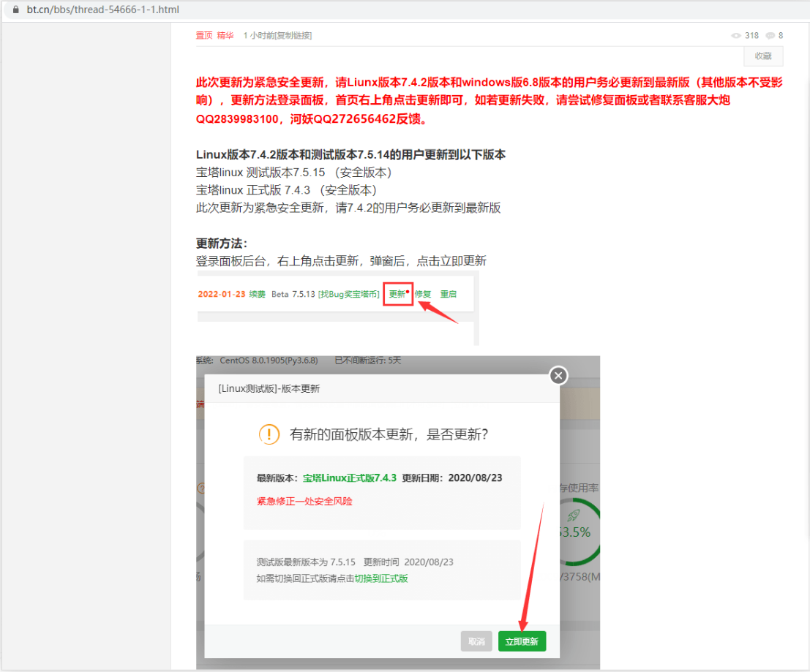This screenshot has height=672, width=810.
Task: Click the 续费 link in panel image
Action: click(258, 294)
